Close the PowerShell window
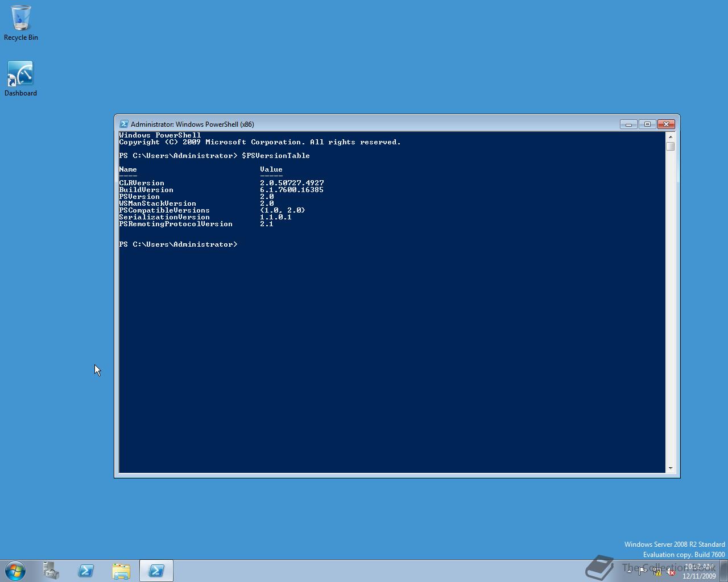This screenshot has width=728, height=582. pyautogui.click(x=666, y=124)
